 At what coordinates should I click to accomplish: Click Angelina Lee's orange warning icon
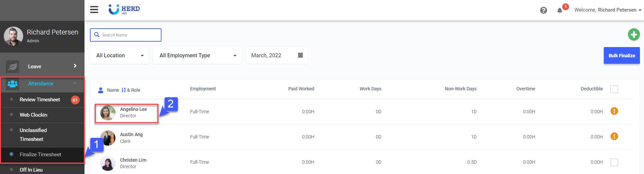(614, 111)
